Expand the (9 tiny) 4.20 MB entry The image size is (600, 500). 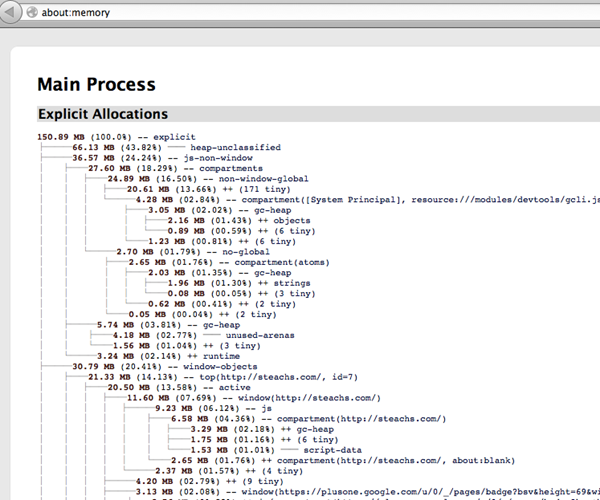pyautogui.click(x=209, y=482)
